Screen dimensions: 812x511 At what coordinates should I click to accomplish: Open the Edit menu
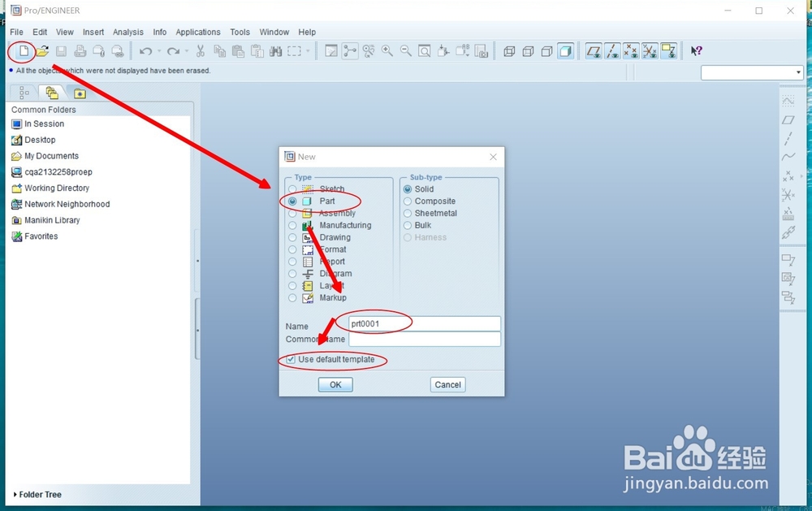point(40,32)
